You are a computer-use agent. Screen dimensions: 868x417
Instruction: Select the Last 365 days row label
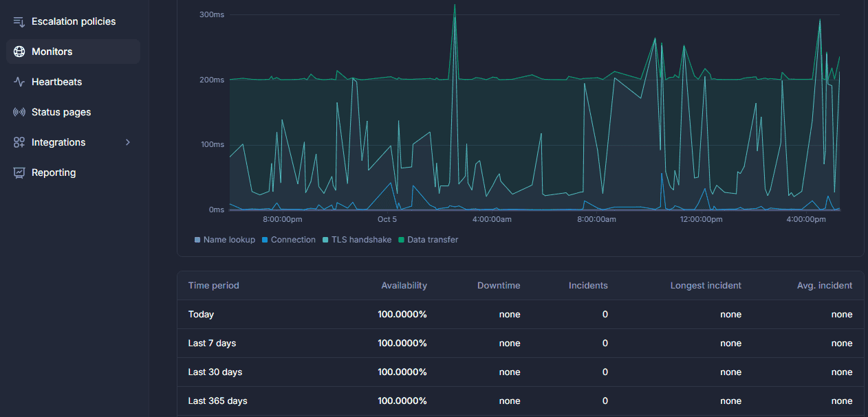tap(217, 401)
